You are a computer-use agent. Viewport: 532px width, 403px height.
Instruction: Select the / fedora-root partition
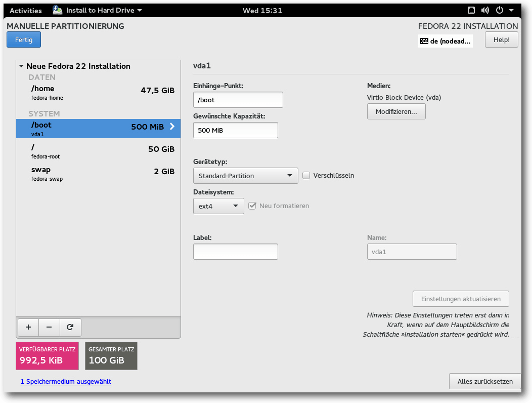pos(99,151)
